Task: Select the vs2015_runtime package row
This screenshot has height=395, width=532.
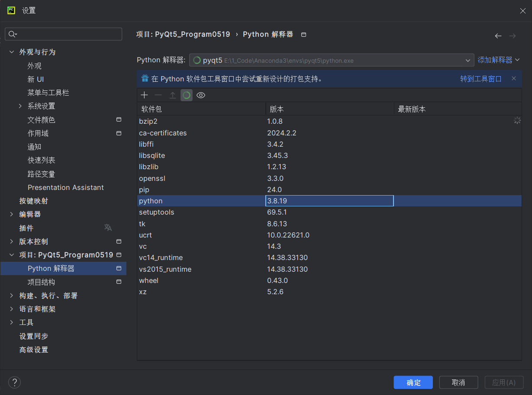Action: tap(329, 269)
